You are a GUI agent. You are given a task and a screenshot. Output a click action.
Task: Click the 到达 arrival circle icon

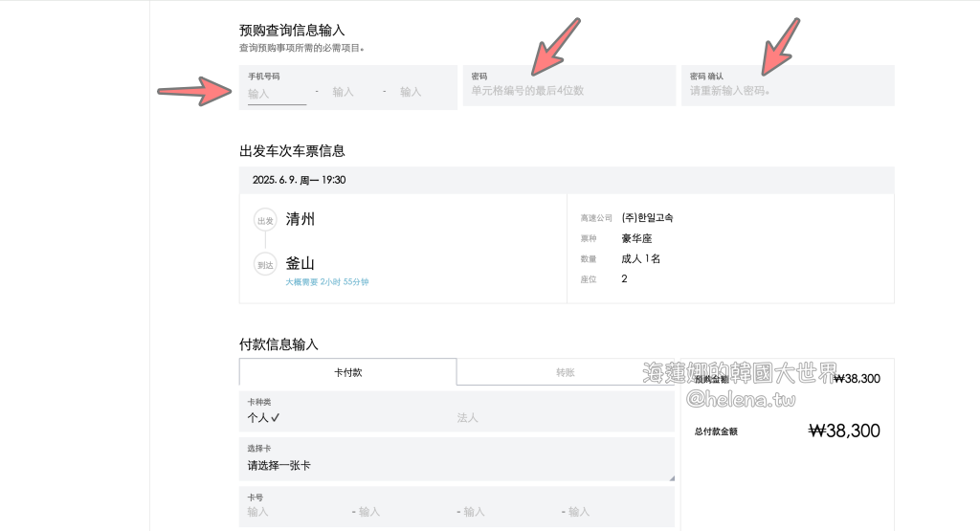click(265, 265)
